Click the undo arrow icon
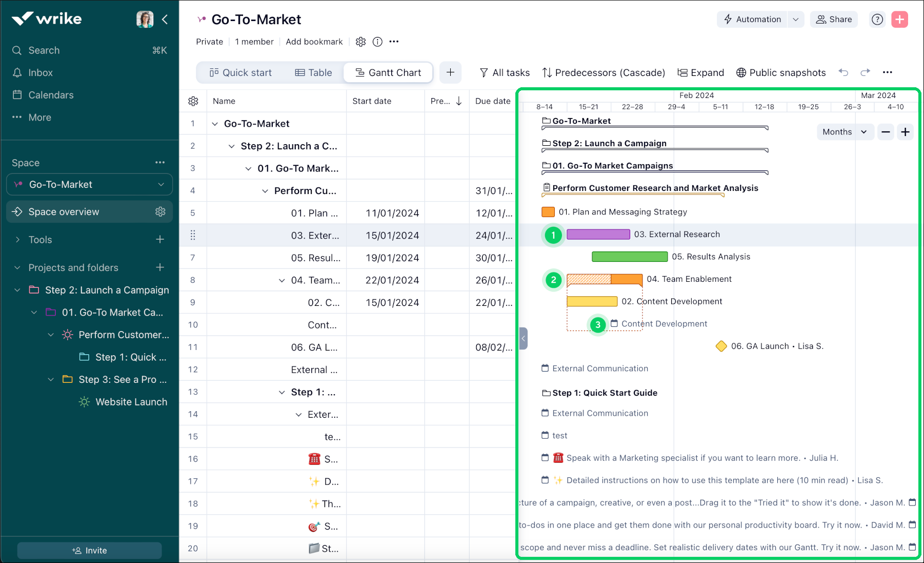 click(843, 72)
